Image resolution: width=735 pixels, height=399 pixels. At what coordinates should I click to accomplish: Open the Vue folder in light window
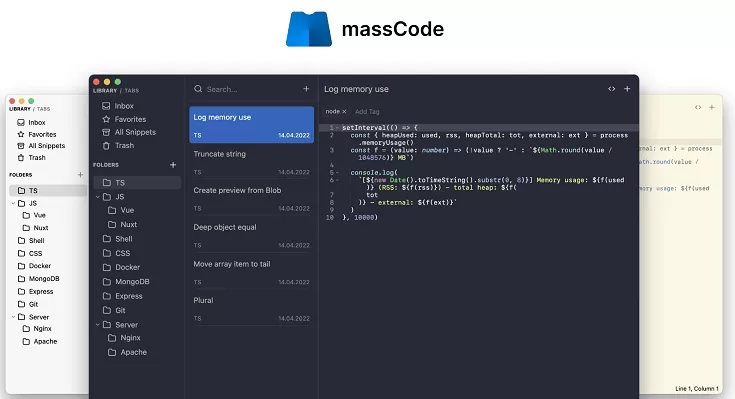click(x=39, y=215)
